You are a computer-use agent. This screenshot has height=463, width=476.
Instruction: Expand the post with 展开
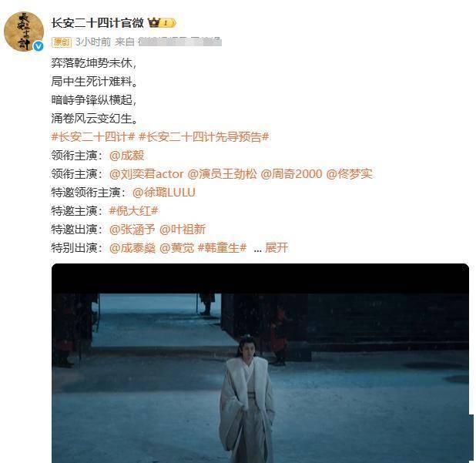coord(276,248)
